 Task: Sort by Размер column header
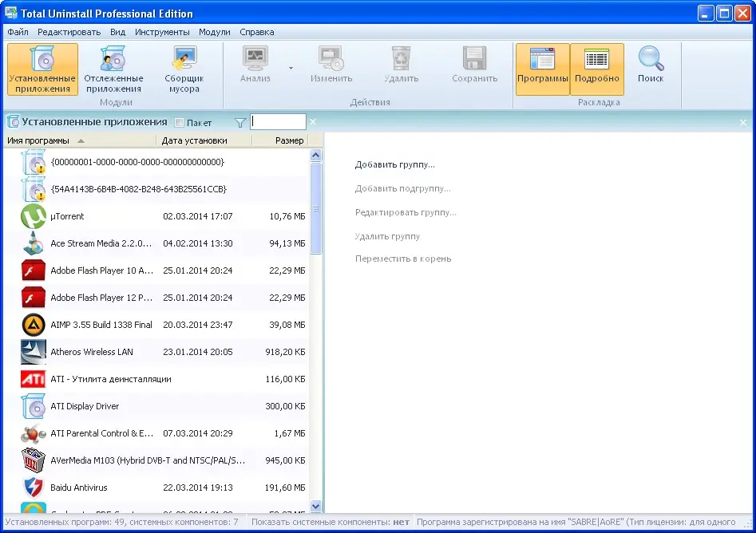click(280, 140)
